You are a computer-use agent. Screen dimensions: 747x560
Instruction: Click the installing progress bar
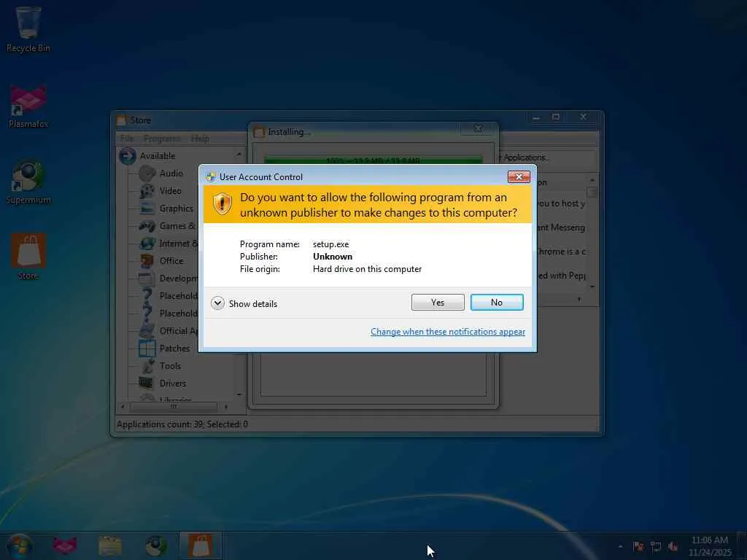click(373, 160)
